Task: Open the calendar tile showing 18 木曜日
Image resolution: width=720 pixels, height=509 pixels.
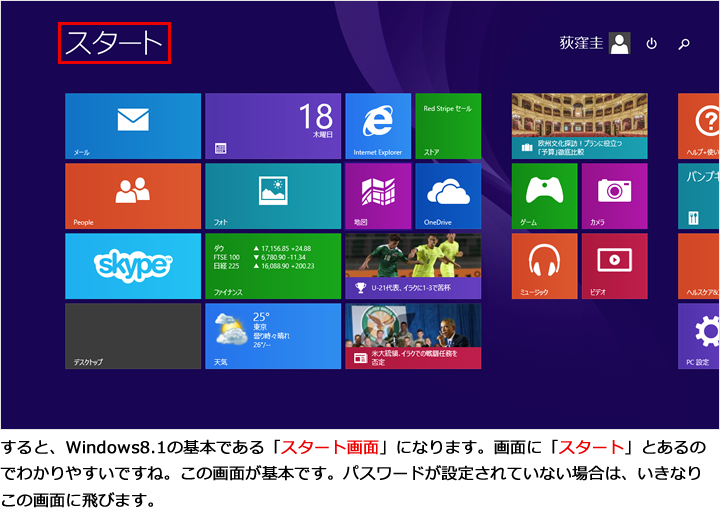Action: (273, 126)
